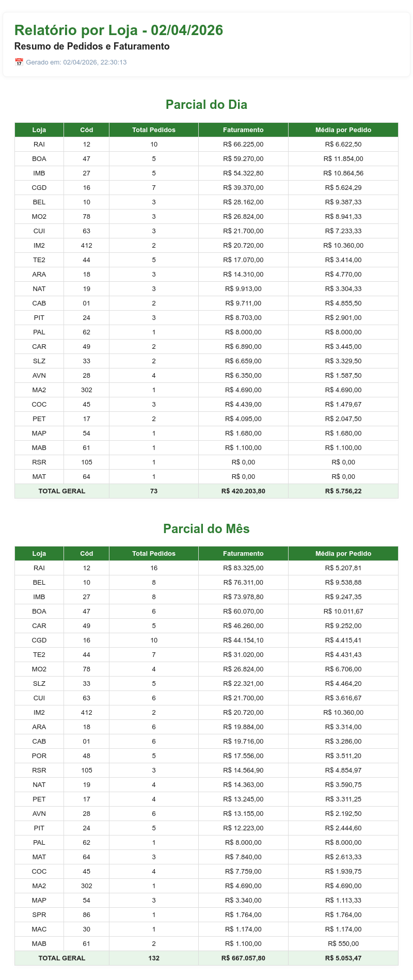
Task: Click monthly total pedidos value 132
Action: (x=154, y=958)
